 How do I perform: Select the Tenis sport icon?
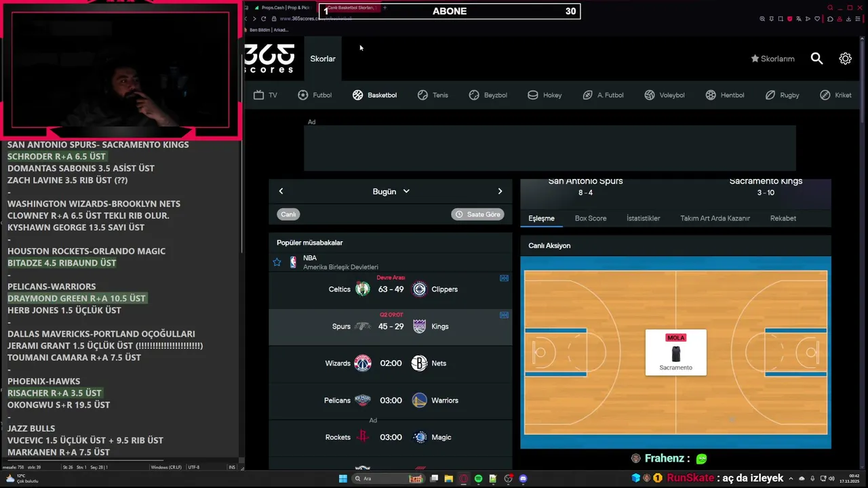(x=422, y=95)
